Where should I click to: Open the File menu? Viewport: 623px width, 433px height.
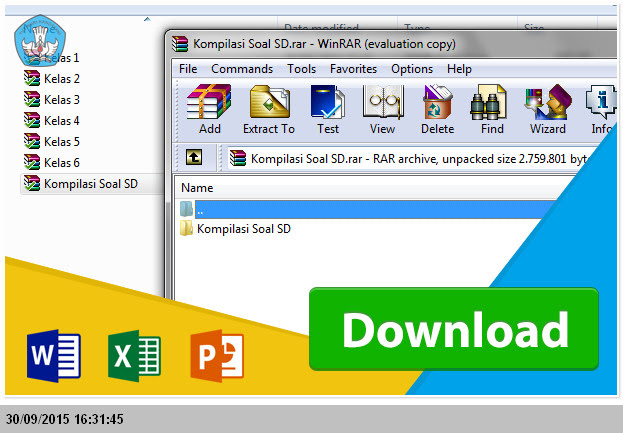[188, 69]
